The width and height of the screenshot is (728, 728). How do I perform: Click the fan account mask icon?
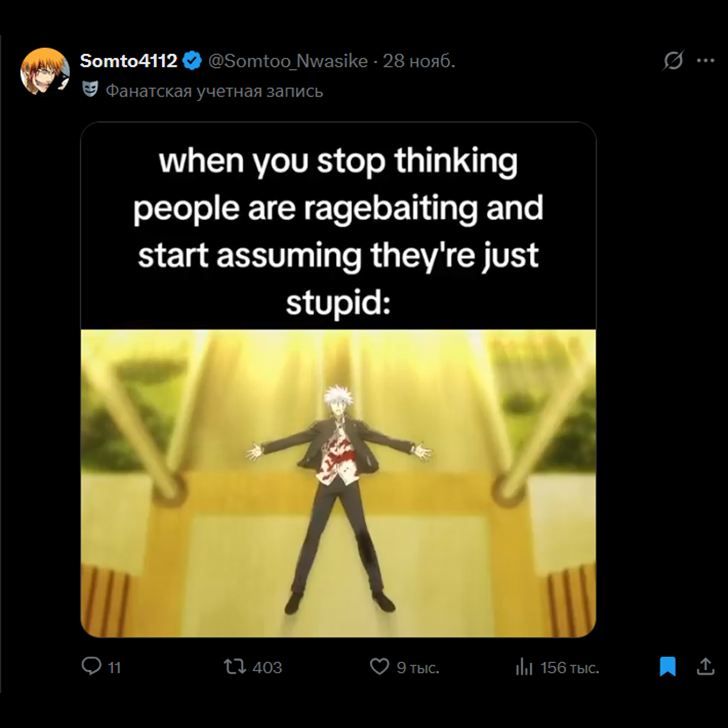(x=90, y=89)
